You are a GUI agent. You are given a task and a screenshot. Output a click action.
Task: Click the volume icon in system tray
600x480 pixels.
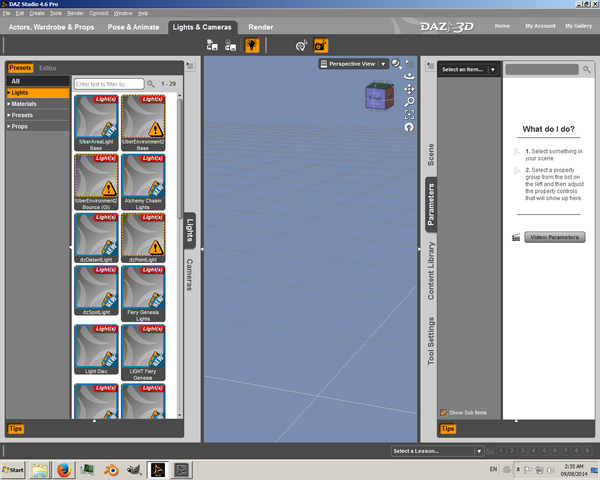click(551, 470)
